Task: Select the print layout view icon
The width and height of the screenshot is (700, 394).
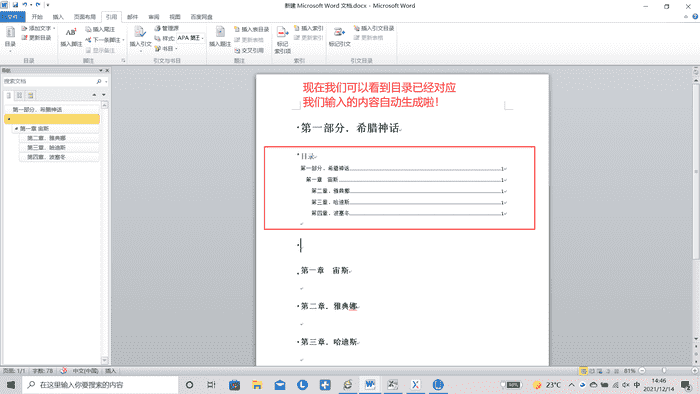Action: click(583, 371)
